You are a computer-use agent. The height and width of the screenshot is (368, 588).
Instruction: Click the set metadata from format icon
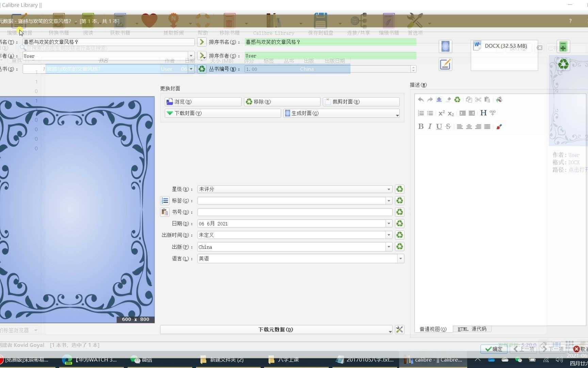click(445, 64)
